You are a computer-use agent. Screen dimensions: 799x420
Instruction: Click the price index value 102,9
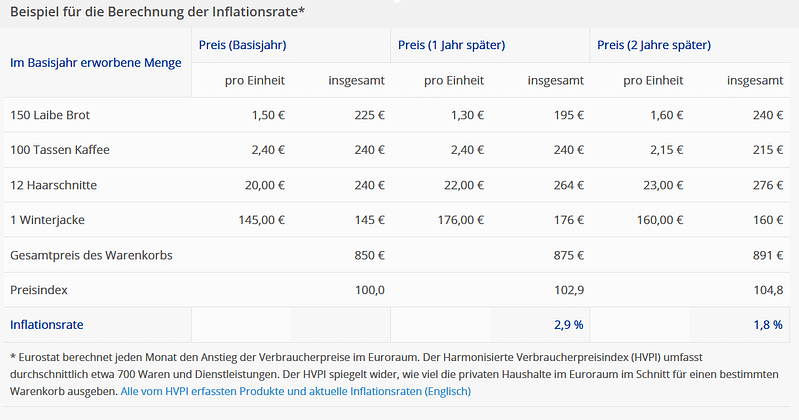coord(568,290)
